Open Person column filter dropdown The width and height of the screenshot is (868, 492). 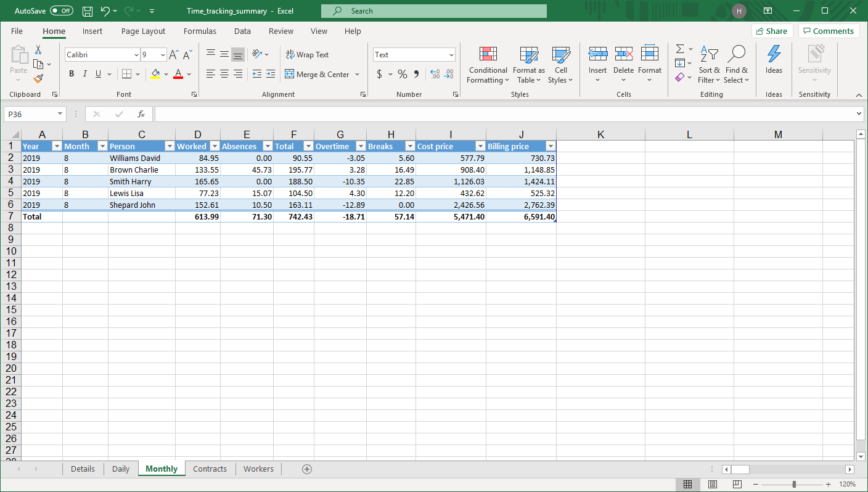click(x=170, y=146)
